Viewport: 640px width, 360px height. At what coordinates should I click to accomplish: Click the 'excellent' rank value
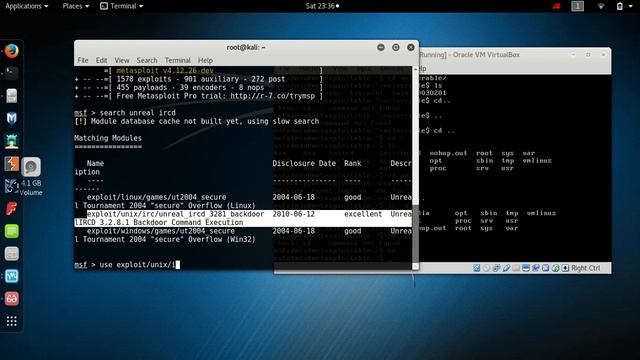363,214
